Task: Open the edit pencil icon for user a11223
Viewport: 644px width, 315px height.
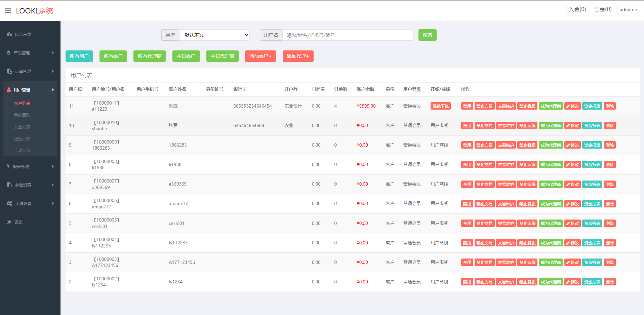Action: point(572,106)
